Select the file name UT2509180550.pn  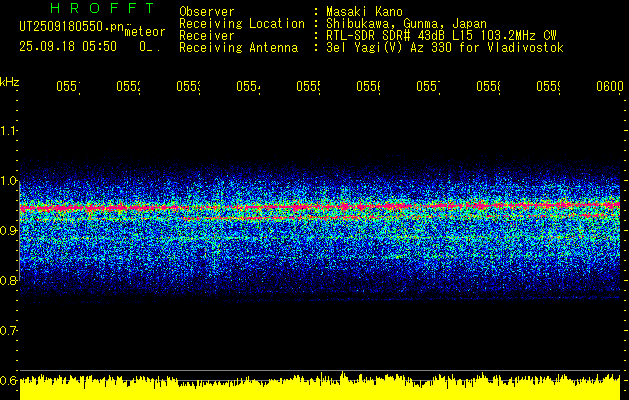point(71,27)
